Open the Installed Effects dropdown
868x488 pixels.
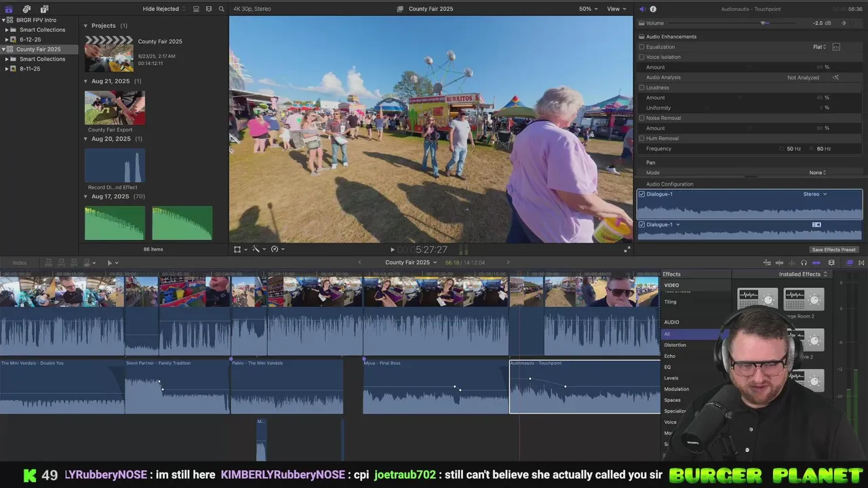tap(804, 274)
